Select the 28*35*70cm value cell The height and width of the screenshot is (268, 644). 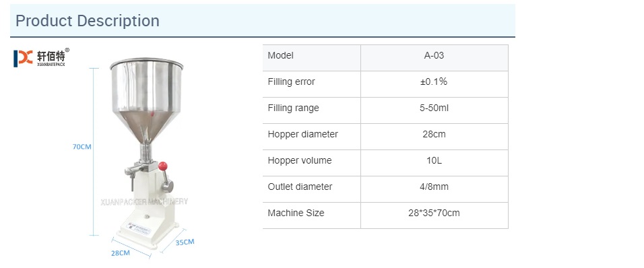pyautogui.click(x=434, y=215)
